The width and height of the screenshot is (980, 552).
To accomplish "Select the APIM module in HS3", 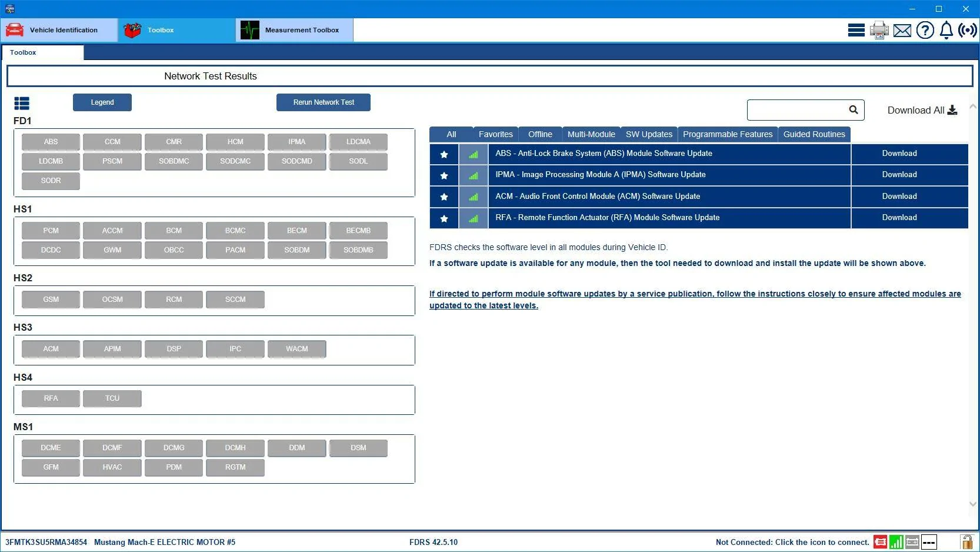I will [112, 349].
